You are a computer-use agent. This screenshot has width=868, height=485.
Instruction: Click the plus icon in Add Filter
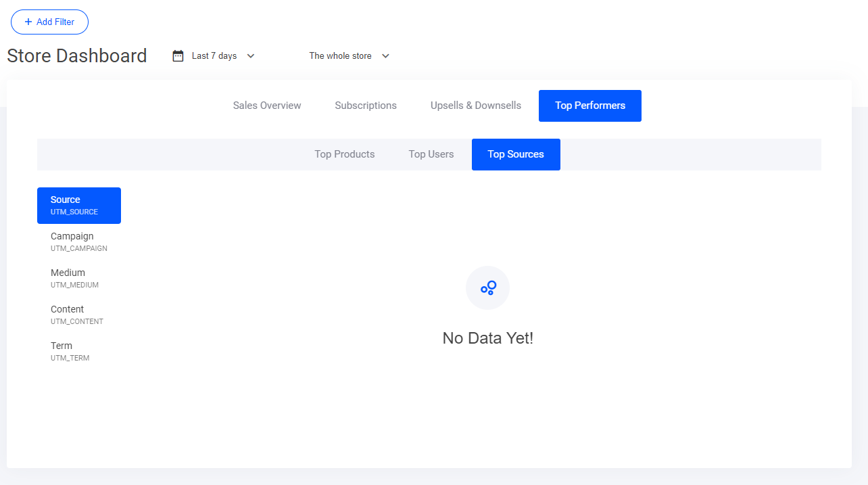28,22
